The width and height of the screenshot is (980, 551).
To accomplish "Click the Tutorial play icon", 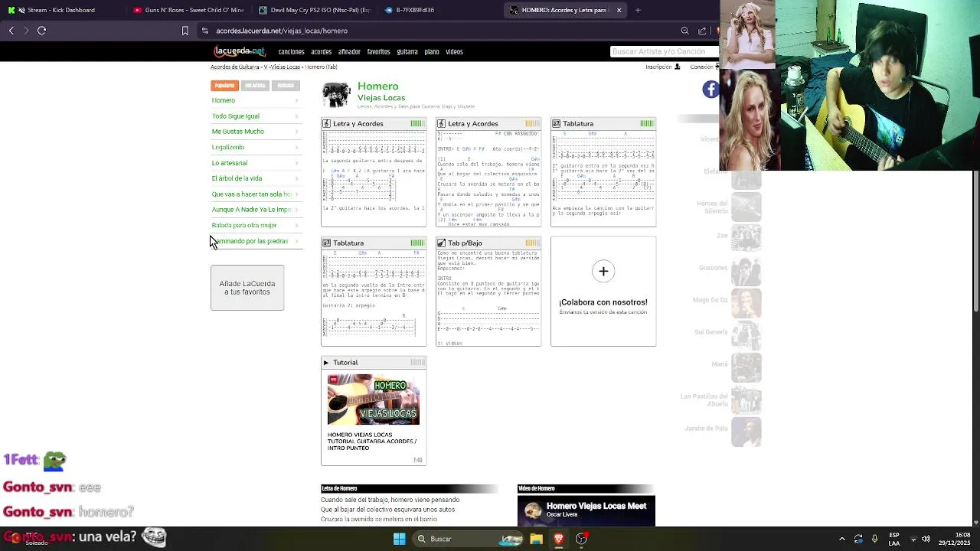I will click(x=326, y=362).
